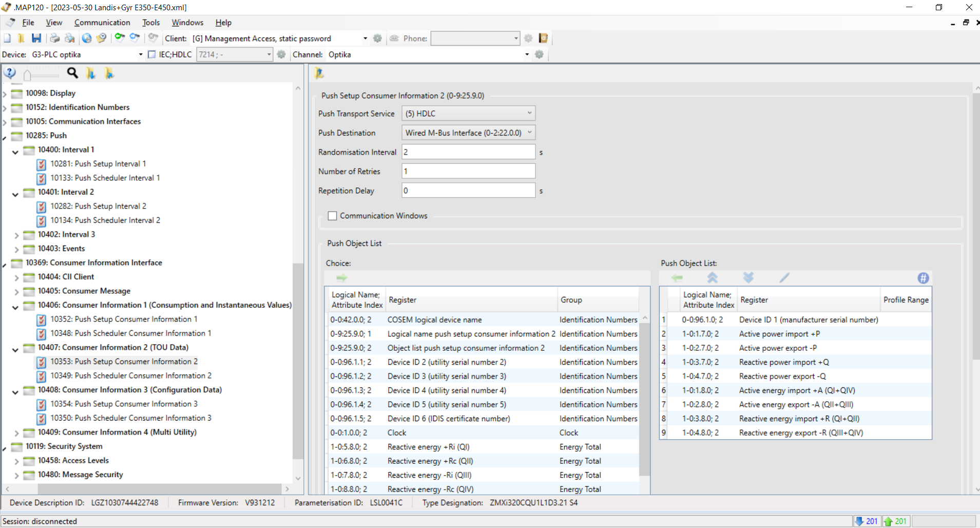Select 10281: Push Setup Interval 1
The height and width of the screenshot is (528, 980).
tap(98, 164)
